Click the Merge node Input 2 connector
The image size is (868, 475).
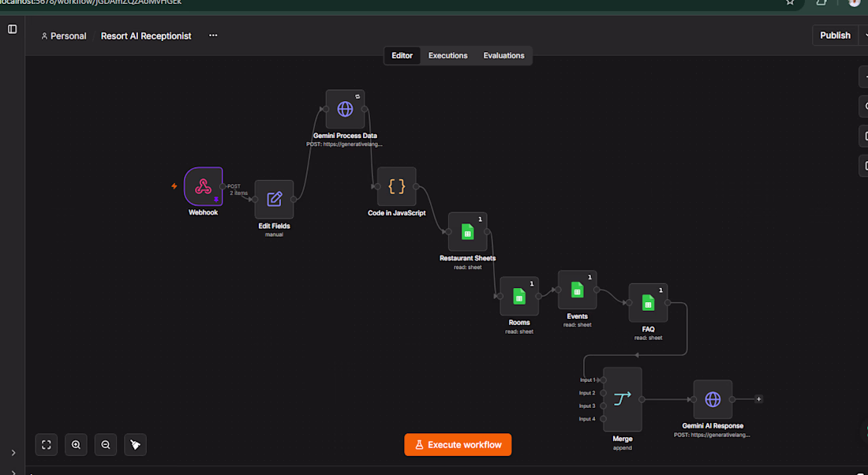[x=604, y=393]
